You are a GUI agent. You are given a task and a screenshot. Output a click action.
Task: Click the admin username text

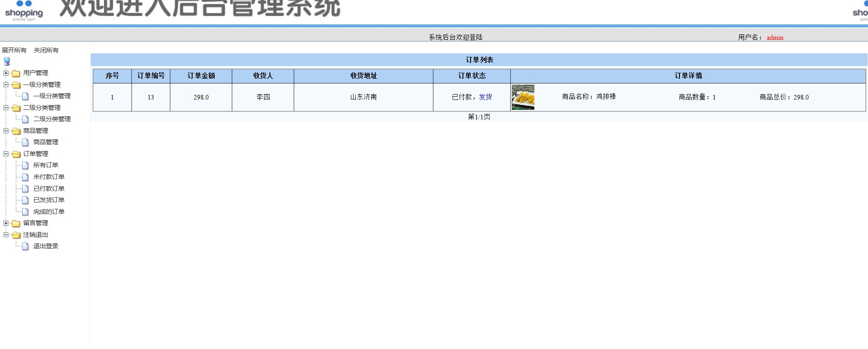point(775,38)
